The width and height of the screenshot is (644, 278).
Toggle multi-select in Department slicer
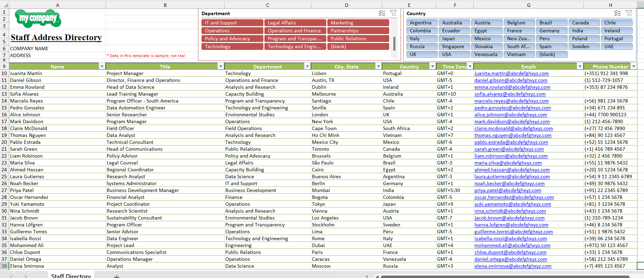click(x=382, y=13)
